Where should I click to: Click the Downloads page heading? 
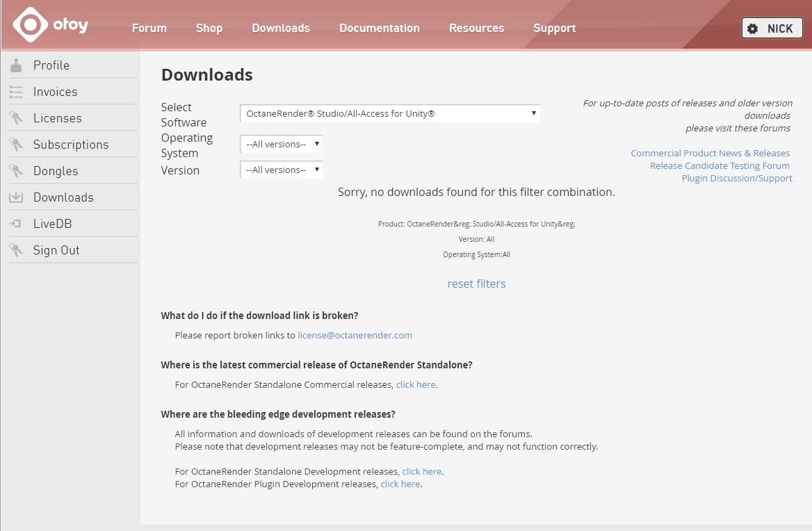point(207,74)
